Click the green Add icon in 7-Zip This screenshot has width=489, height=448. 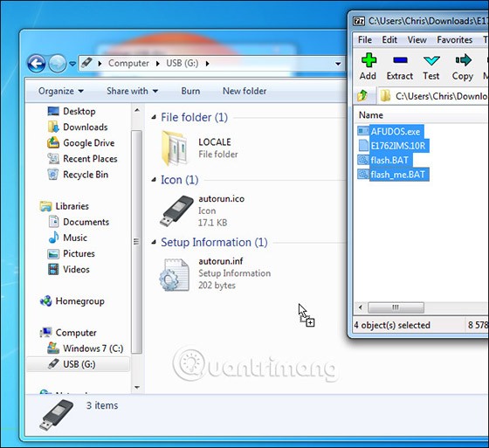coord(368,60)
